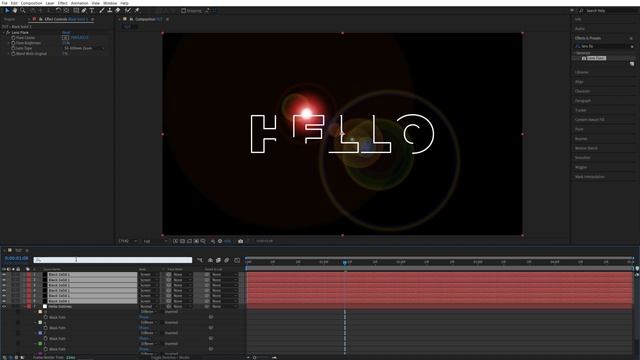Enable the frame blending switch icon
This screenshot has width=640, height=360.
[x=218, y=260]
